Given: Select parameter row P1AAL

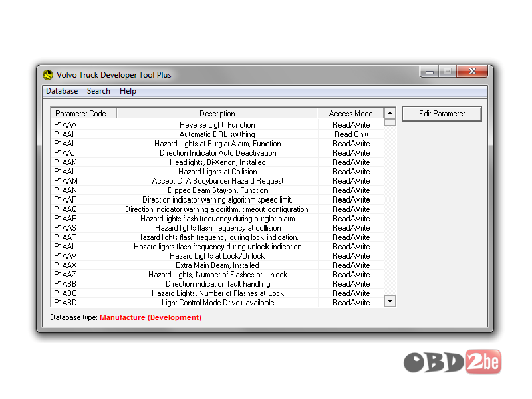Looking at the screenshot, I should pyautogui.click(x=217, y=172).
